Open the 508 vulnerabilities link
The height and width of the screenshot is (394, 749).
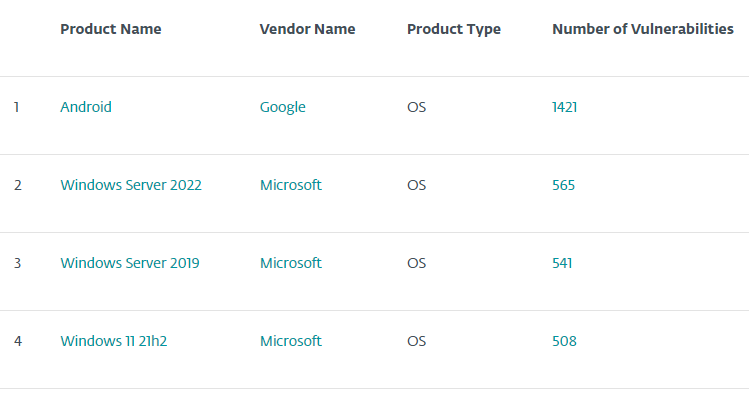click(x=565, y=341)
